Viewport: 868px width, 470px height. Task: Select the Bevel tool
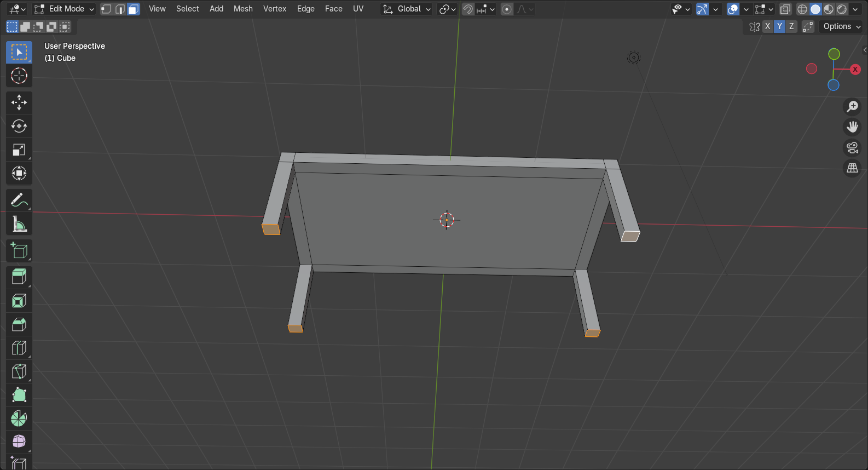click(x=19, y=324)
